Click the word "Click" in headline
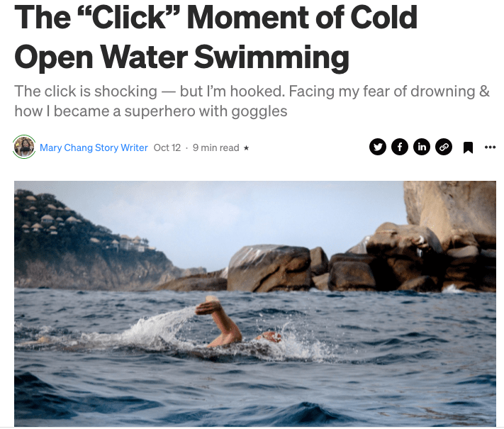 click(x=129, y=17)
